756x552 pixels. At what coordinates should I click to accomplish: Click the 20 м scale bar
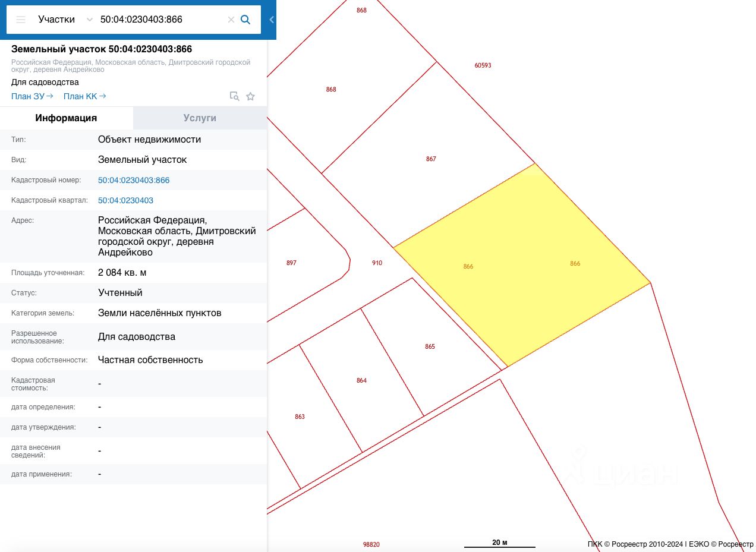(500, 544)
